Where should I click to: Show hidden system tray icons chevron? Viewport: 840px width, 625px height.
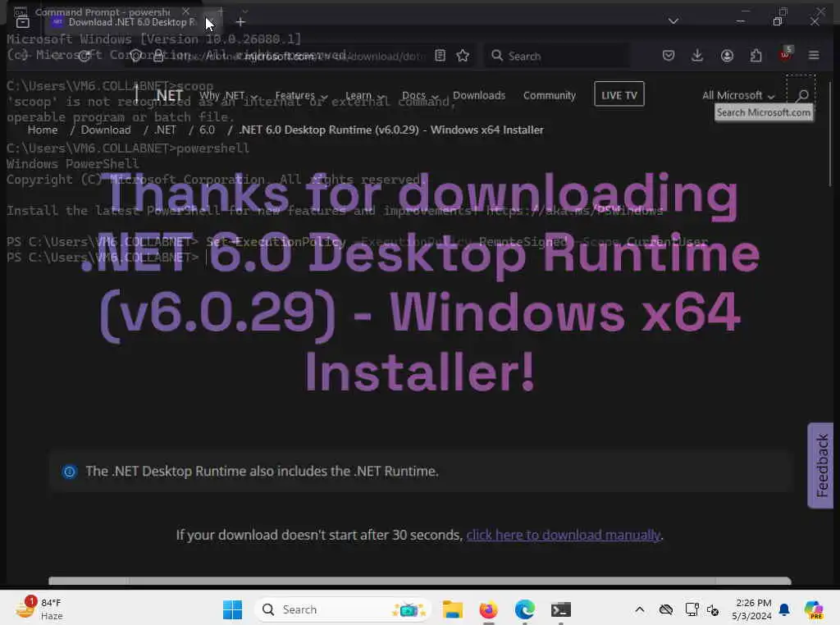tap(640, 609)
